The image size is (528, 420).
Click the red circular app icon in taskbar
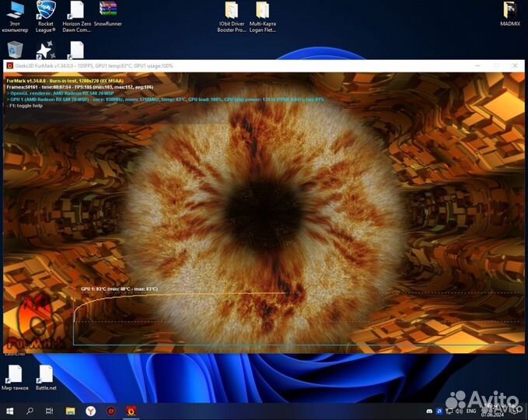111,410
